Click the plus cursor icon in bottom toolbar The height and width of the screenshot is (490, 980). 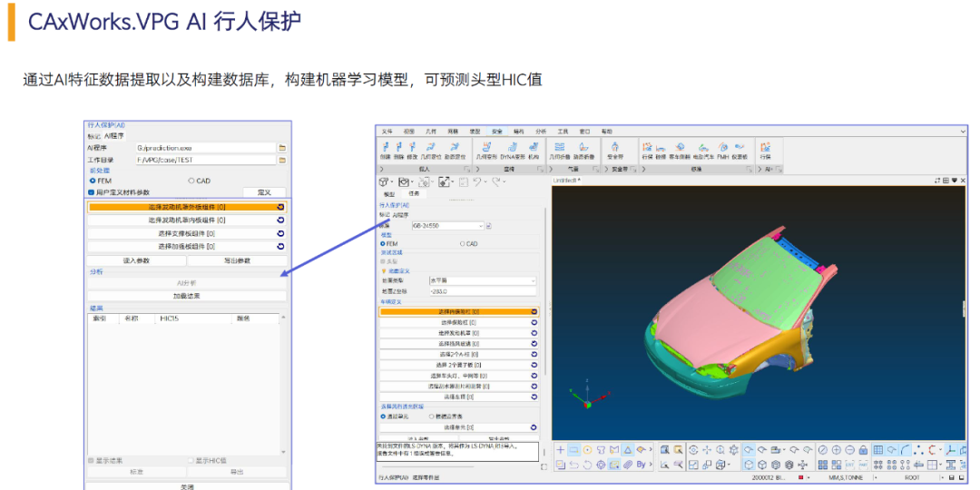(x=561, y=449)
